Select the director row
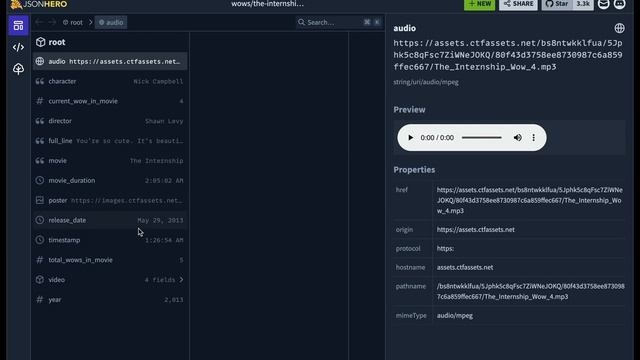 [x=110, y=121]
